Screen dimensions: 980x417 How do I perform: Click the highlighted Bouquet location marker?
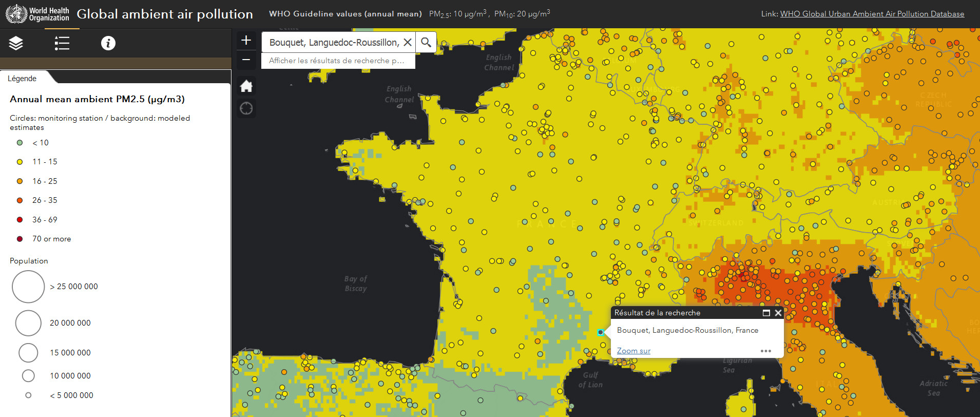601,332
